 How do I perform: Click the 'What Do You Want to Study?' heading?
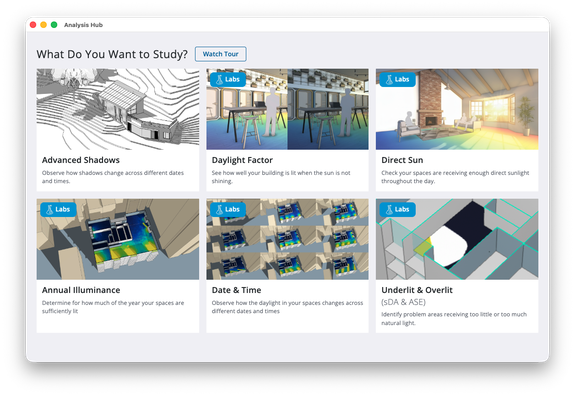click(112, 54)
